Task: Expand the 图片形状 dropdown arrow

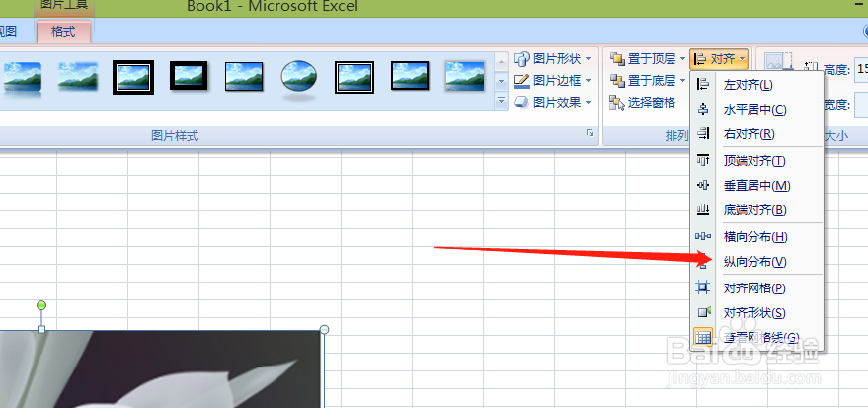Action: (588, 58)
